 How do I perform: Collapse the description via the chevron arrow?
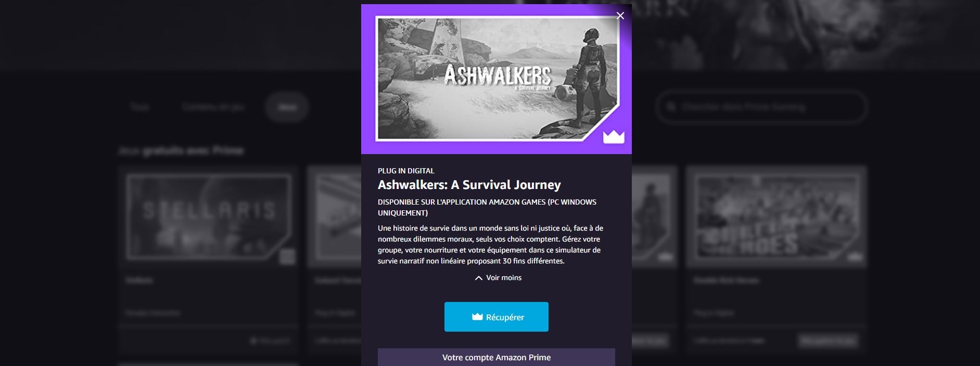pyautogui.click(x=478, y=278)
